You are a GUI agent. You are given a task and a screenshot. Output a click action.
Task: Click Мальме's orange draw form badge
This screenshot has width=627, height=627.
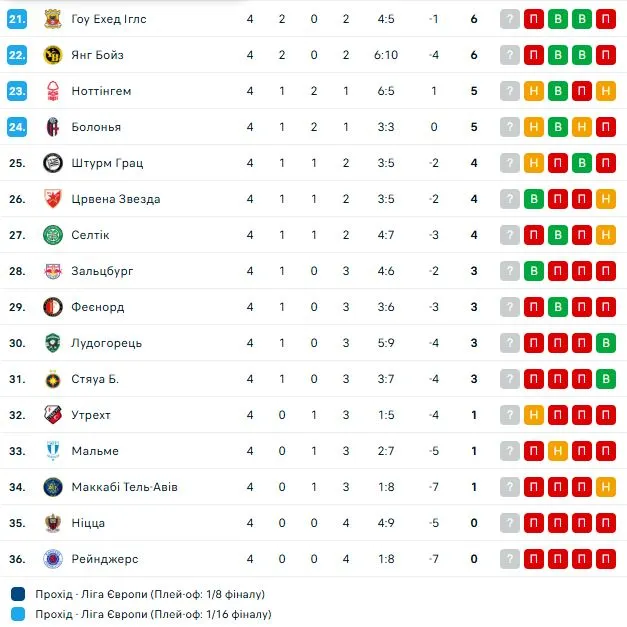point(558,451)
